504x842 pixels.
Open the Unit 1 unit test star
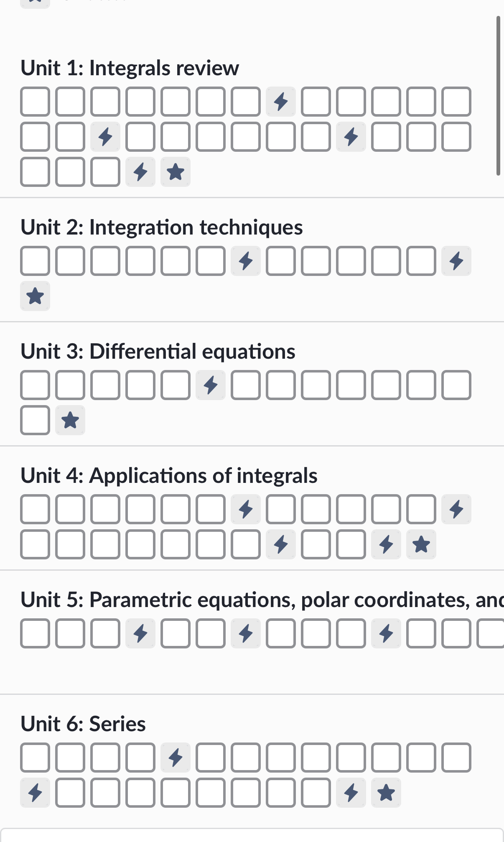176,172
